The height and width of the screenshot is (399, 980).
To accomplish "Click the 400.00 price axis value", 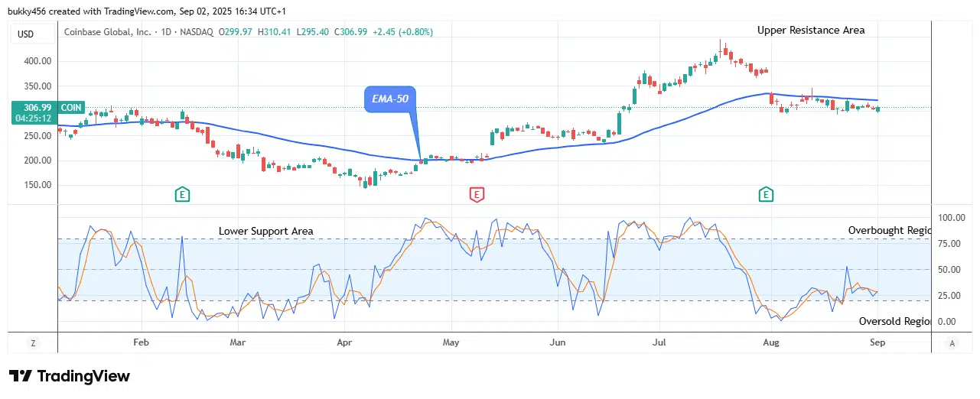I will 37,61.
